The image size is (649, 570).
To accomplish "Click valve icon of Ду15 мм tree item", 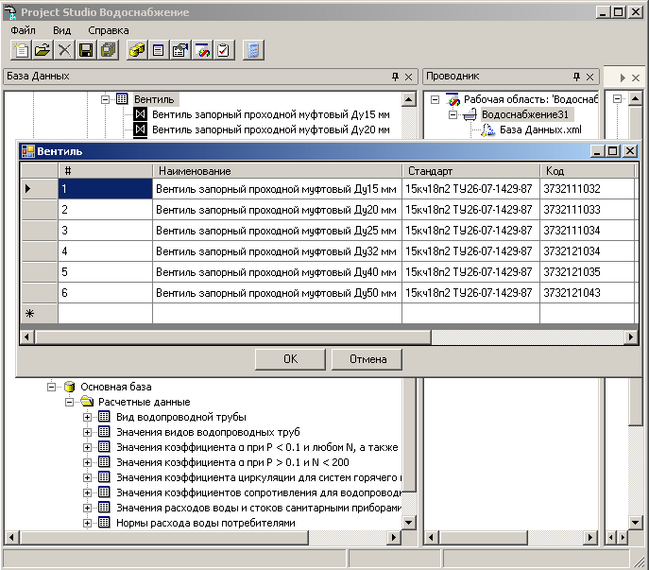I will (140, 114).
